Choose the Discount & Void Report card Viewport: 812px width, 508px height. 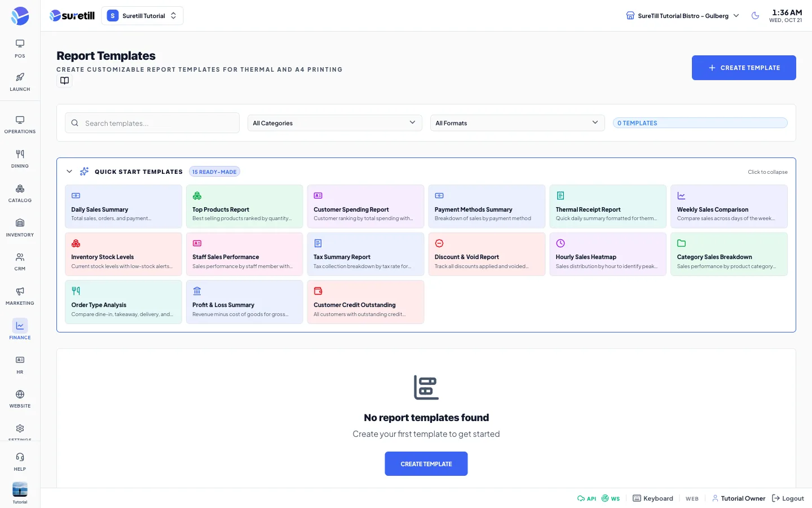pyautogui.click(x=487, y=255)
